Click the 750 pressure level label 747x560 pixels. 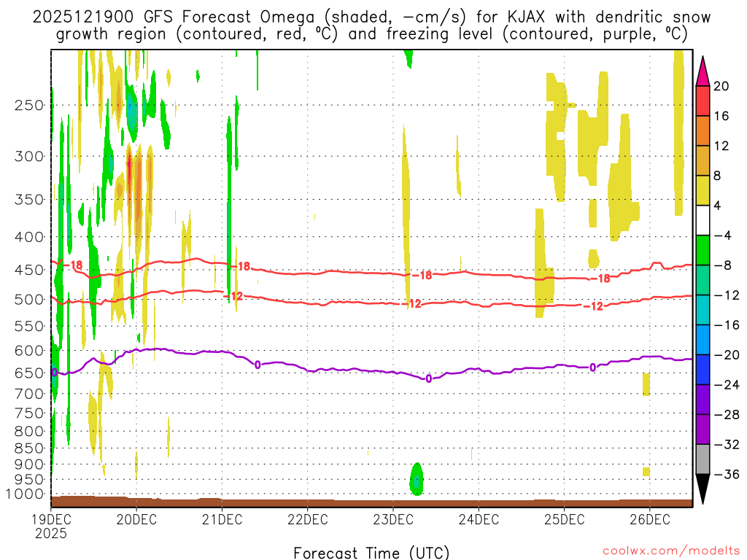tap(29, 413)
